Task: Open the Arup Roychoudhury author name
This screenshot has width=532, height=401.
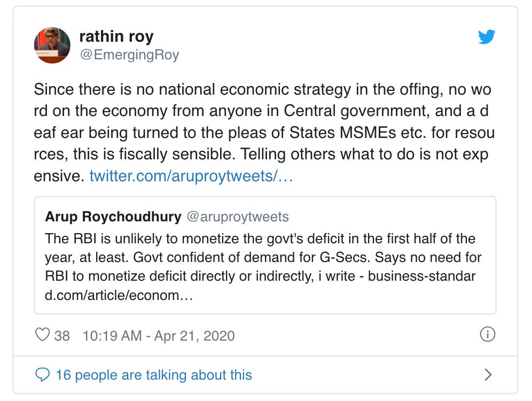Action: tap(113, 217)
